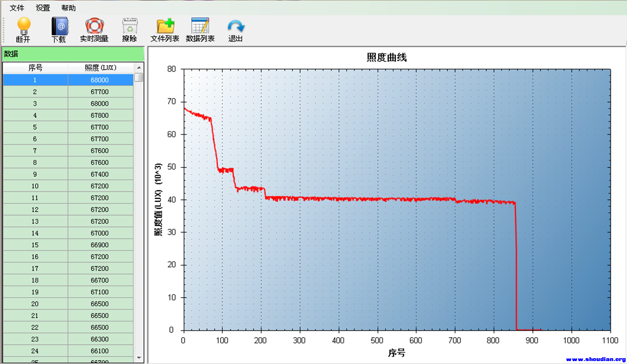This screenshot has height=364, width=627.
Task: Select row 13 in the data table
Action: [68, 221]
